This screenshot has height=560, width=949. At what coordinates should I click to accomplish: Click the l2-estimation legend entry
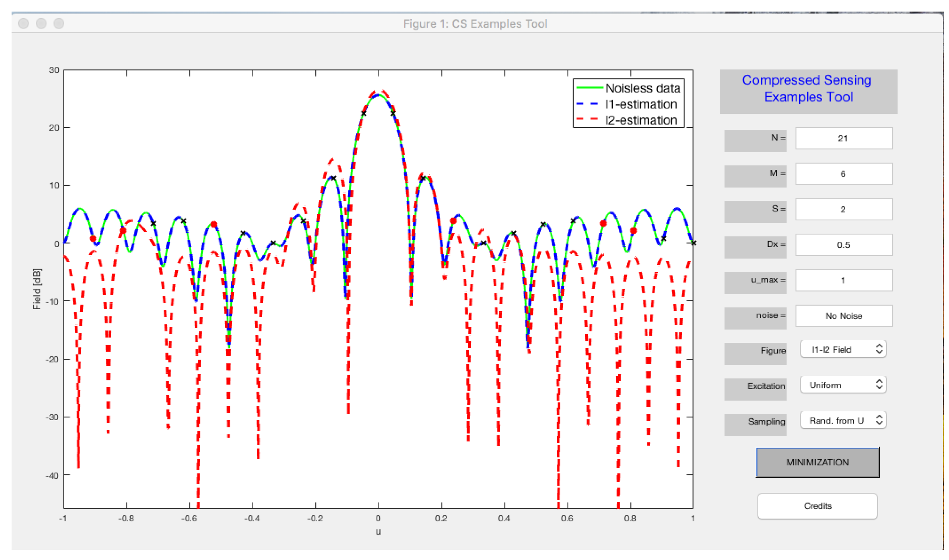pyautogui.click(x=641, y=120)
